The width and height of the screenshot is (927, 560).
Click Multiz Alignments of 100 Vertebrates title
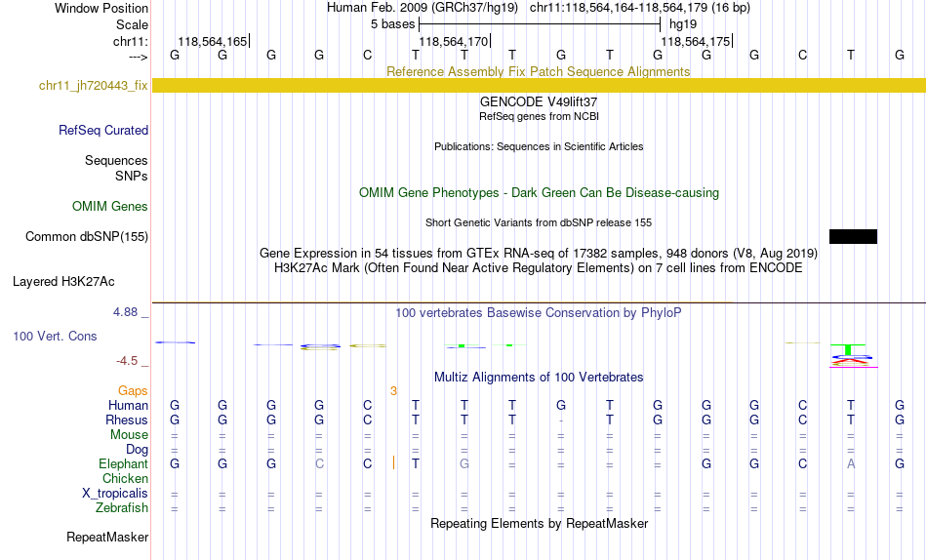(539, 378)
